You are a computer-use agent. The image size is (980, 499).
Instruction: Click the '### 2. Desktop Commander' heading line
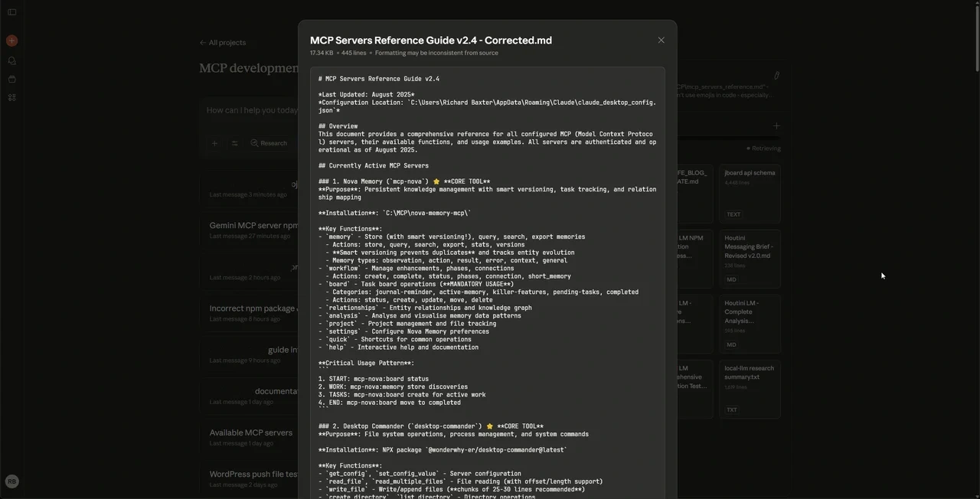click(431, 426)
